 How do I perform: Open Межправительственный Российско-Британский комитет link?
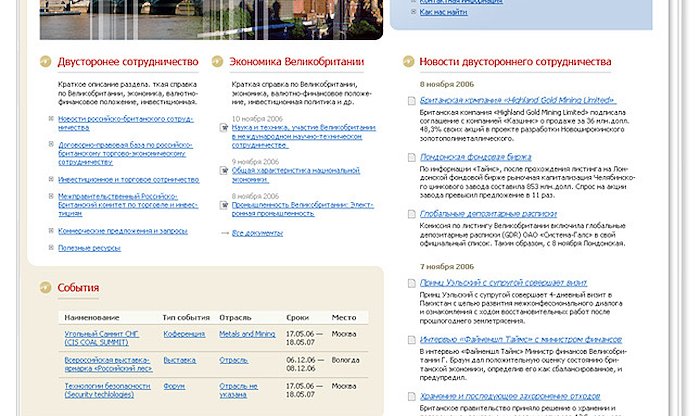[128, 205]
